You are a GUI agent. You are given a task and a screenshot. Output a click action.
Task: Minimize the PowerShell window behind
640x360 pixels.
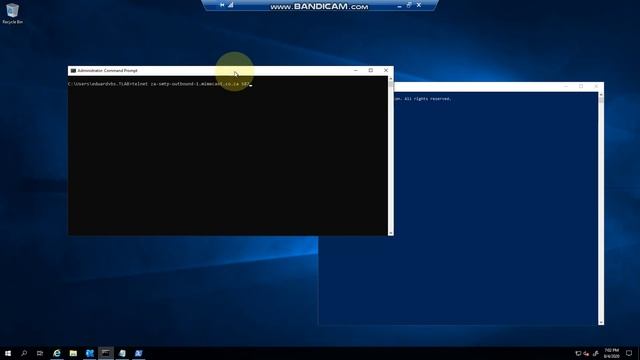566,87
